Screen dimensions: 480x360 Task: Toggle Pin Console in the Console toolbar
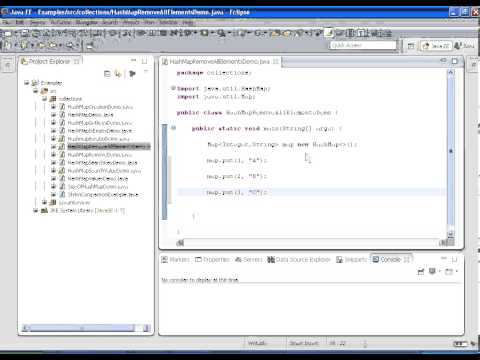421,272
